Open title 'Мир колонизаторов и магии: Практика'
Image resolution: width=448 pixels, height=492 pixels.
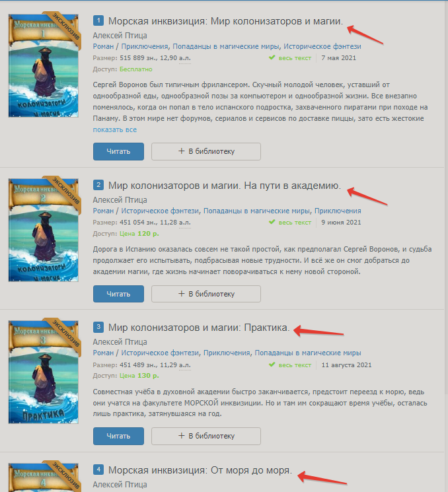point(199,328)
